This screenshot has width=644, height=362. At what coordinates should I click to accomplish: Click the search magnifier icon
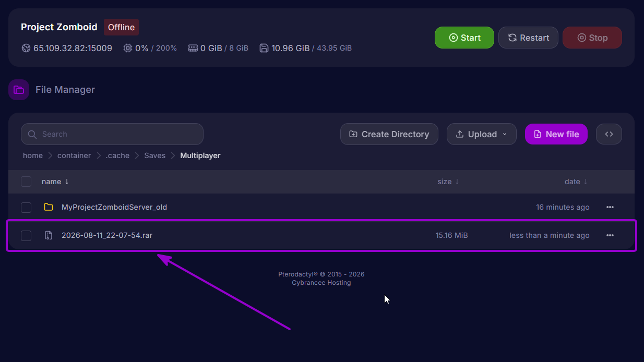pyautogui.click(x=32, y=134)
